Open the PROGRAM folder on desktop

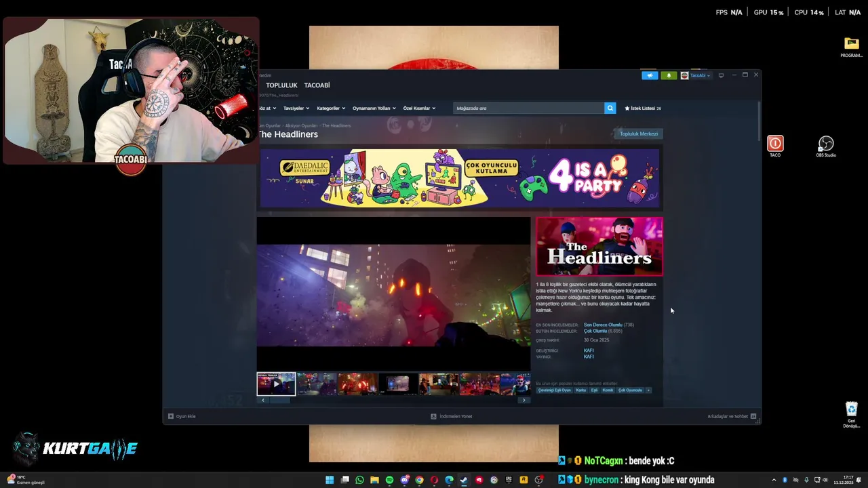851,47
